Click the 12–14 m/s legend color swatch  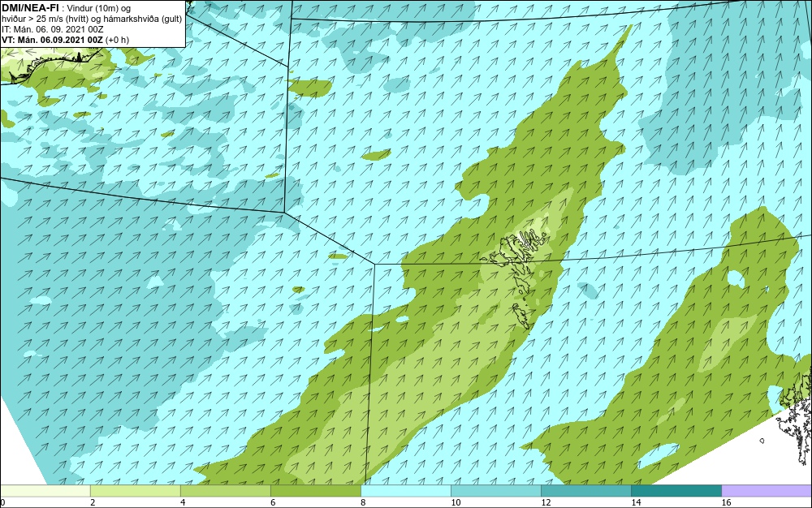[x=586, y=490]
